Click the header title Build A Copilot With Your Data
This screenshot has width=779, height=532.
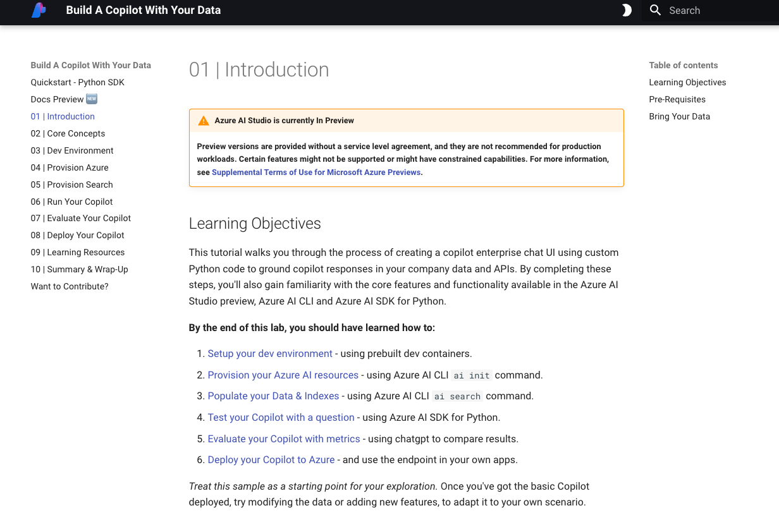pyautogui.click(x=144, y=10)
